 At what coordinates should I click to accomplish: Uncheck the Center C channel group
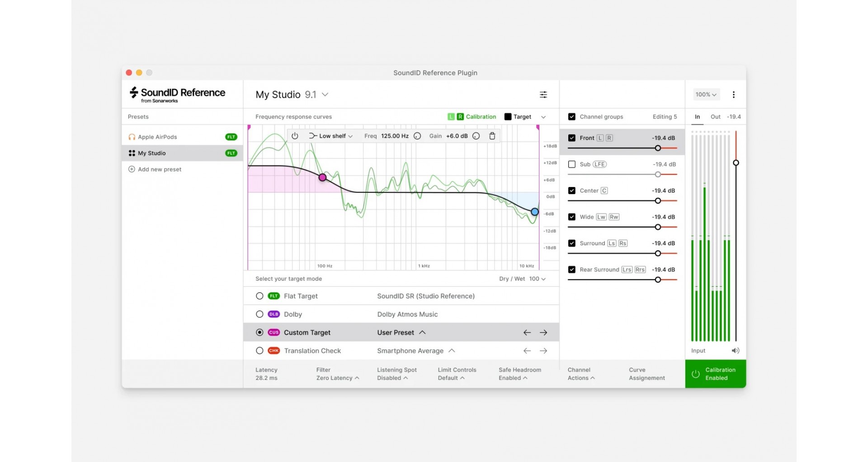[x=571, y=191]
